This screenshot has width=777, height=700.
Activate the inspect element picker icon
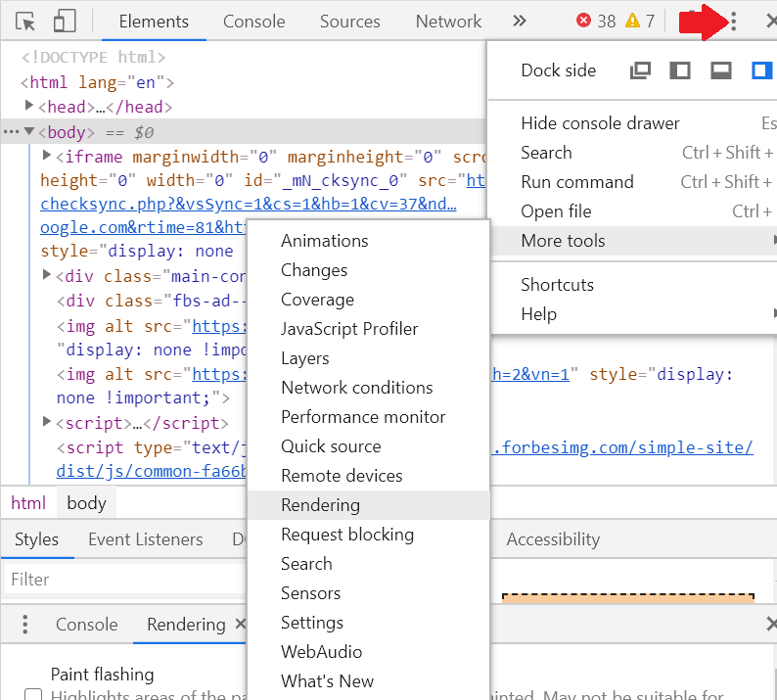click(24, 22)
